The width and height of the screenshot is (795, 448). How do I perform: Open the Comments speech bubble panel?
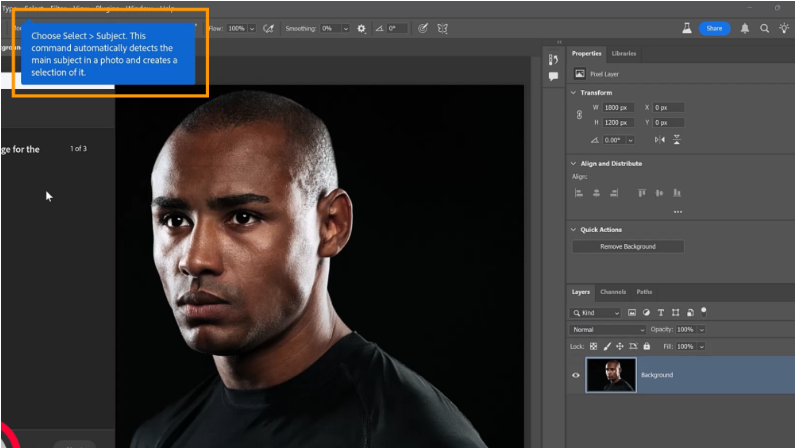553,77
